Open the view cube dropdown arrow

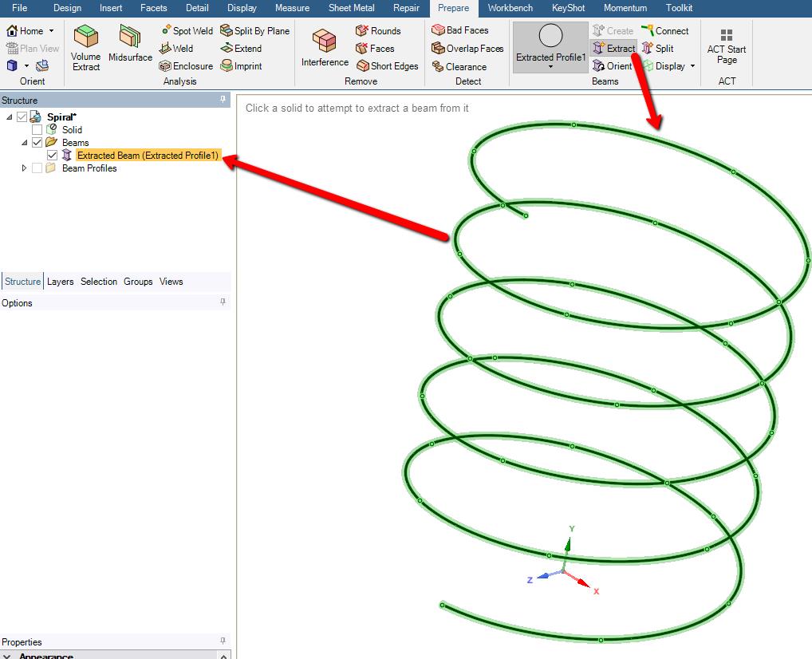point(26,65)
